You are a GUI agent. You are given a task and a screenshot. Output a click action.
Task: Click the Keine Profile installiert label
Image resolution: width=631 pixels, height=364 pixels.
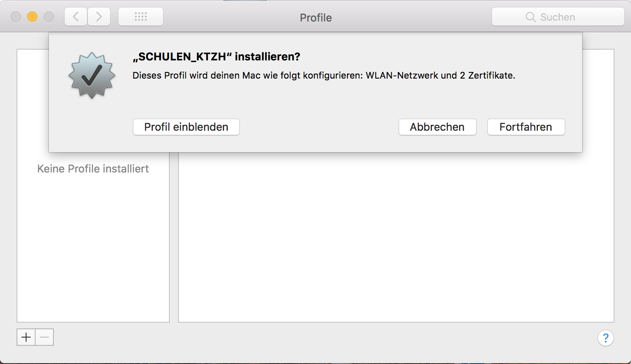tap(93, 169)
